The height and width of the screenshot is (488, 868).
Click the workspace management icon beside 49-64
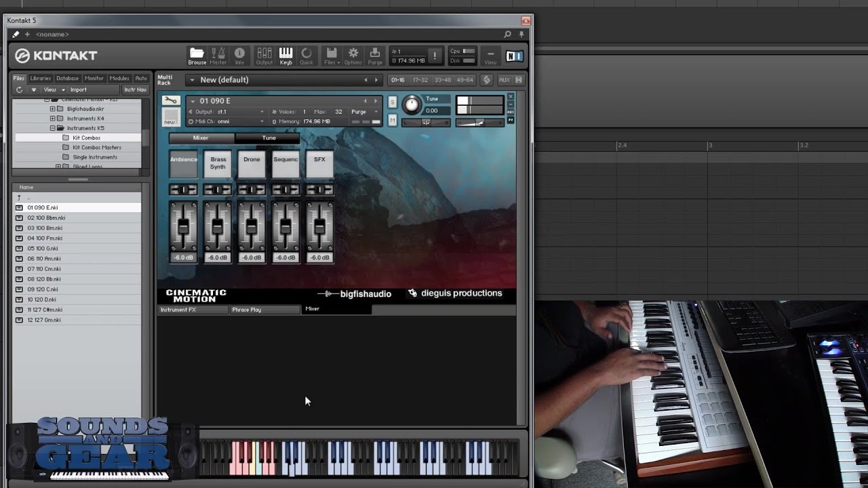point(486,80)
